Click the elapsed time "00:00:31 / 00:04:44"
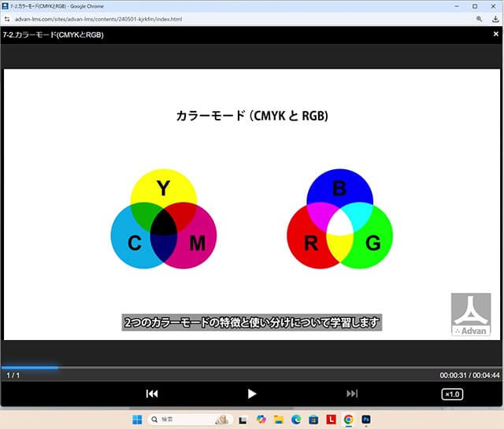The image size is (504, 429). (469, 375)
